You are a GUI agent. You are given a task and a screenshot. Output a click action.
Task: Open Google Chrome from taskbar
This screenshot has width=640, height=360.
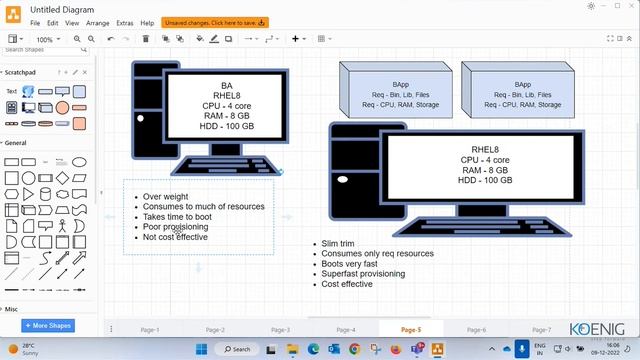point(355,349)
